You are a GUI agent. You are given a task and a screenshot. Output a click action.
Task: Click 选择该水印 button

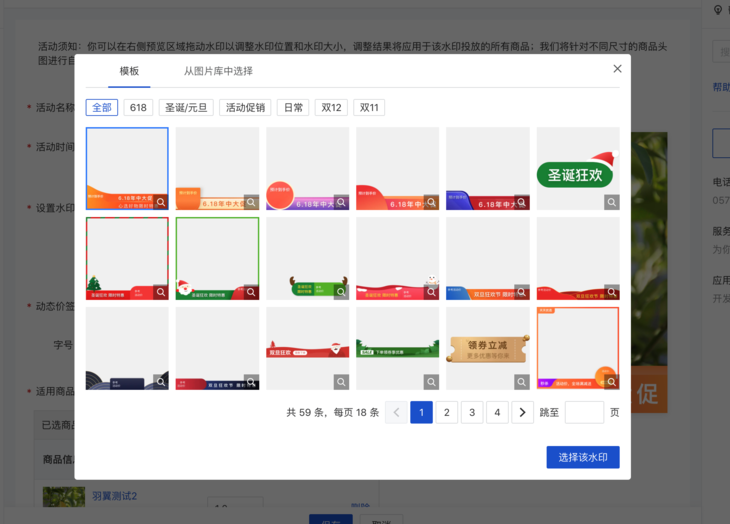pyautogui.click(x=583, y=457)
